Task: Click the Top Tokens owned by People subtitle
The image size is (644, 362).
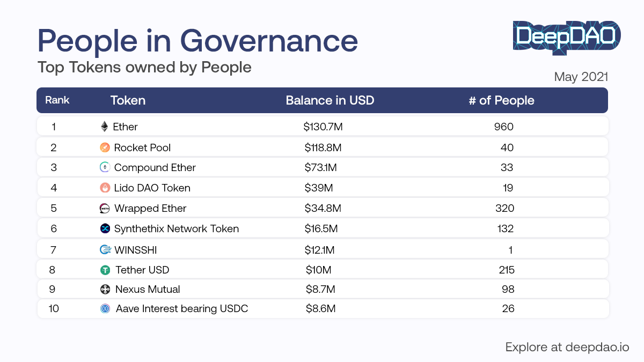Action: [144, 68]
